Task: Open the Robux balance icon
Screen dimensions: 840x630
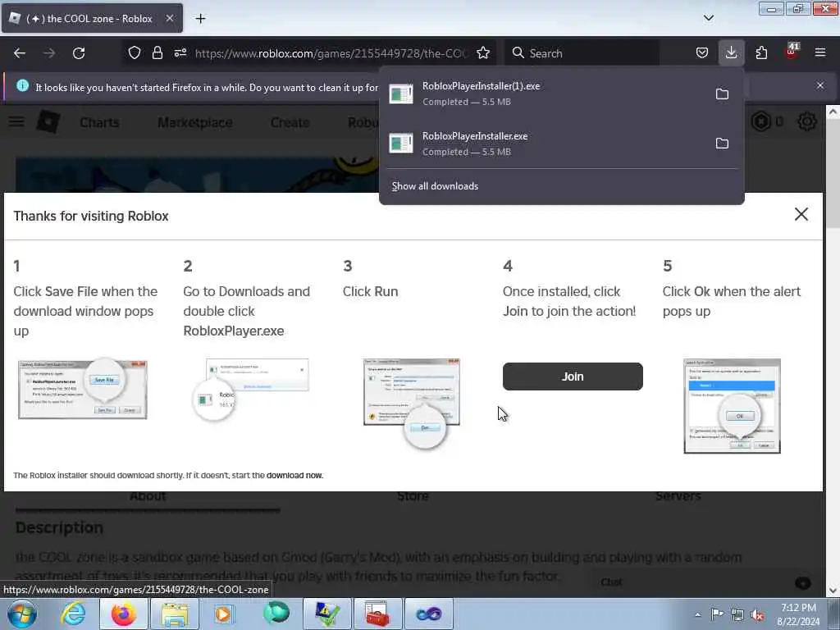Action: [761, 122]
